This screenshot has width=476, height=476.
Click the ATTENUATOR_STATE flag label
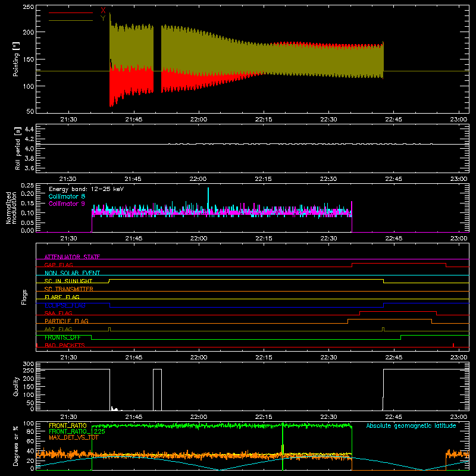tap(72, 257)
